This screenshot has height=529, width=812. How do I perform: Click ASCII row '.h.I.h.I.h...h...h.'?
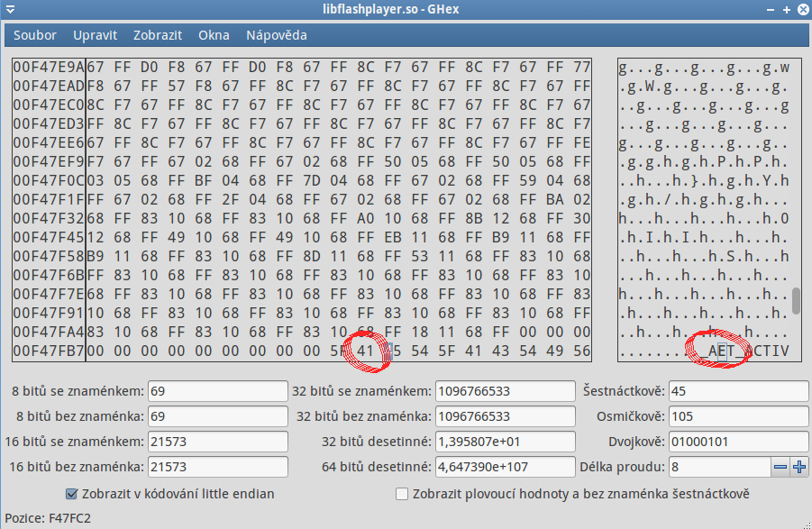pos(704,238)
